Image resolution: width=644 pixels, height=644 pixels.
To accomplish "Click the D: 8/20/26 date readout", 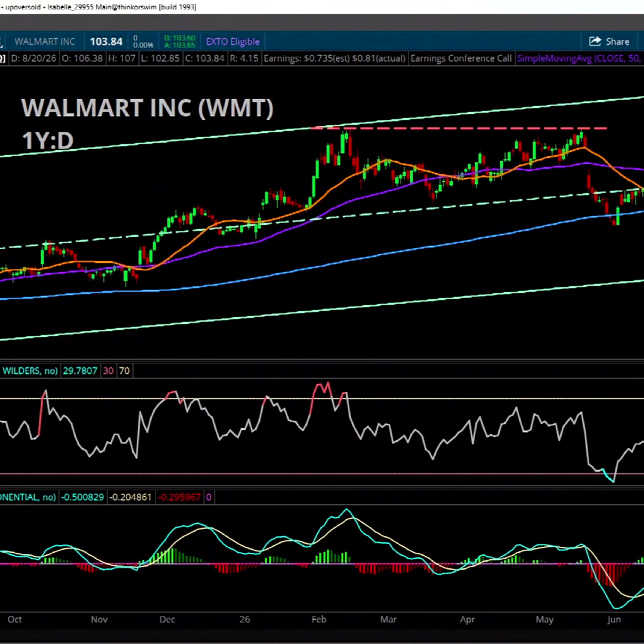I will pyautogui.click(x=33, y=59).
